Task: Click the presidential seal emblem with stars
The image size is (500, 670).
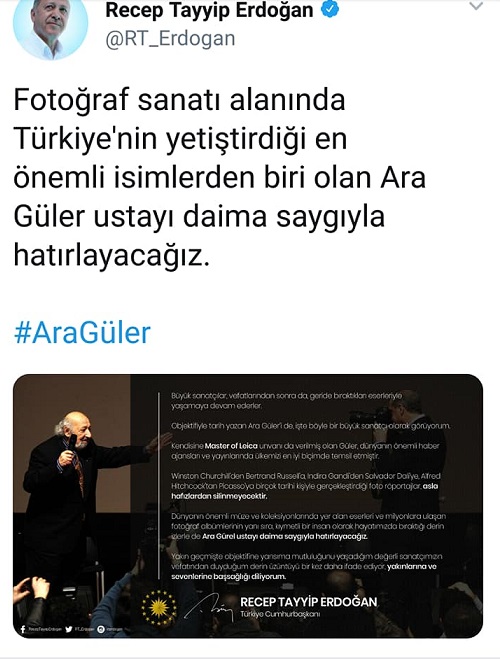Action: [x=159, y=607]
